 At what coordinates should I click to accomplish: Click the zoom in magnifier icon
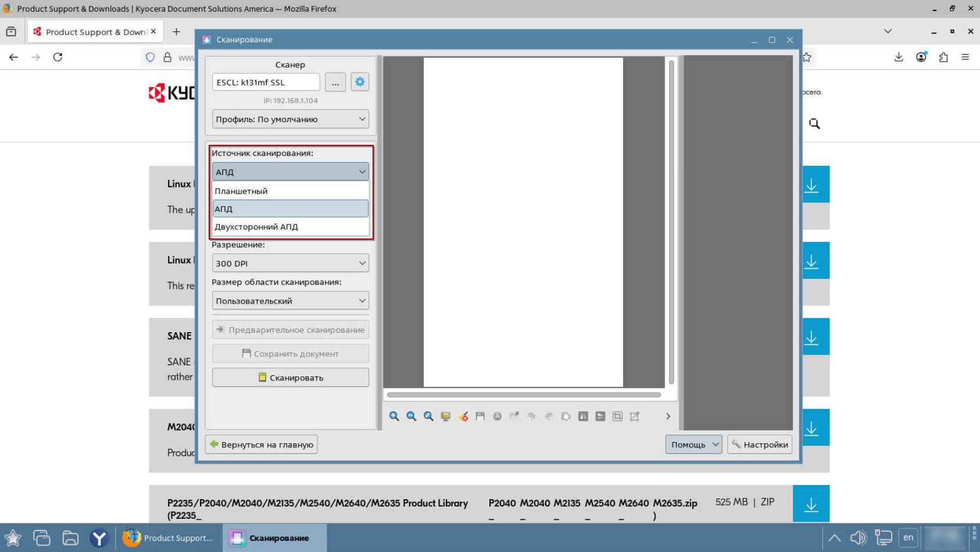394,416
